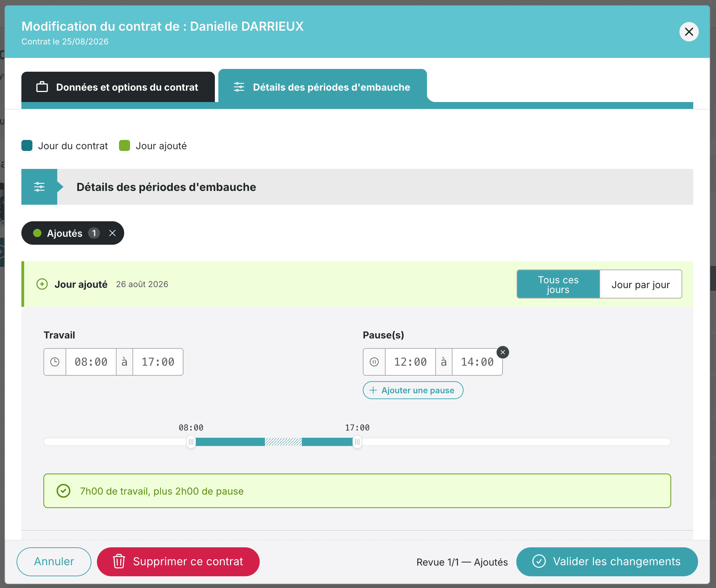The width and height of the screenshot is (716, 588).
Task: Edit the work start time 08:00
Action: (91, 362)
